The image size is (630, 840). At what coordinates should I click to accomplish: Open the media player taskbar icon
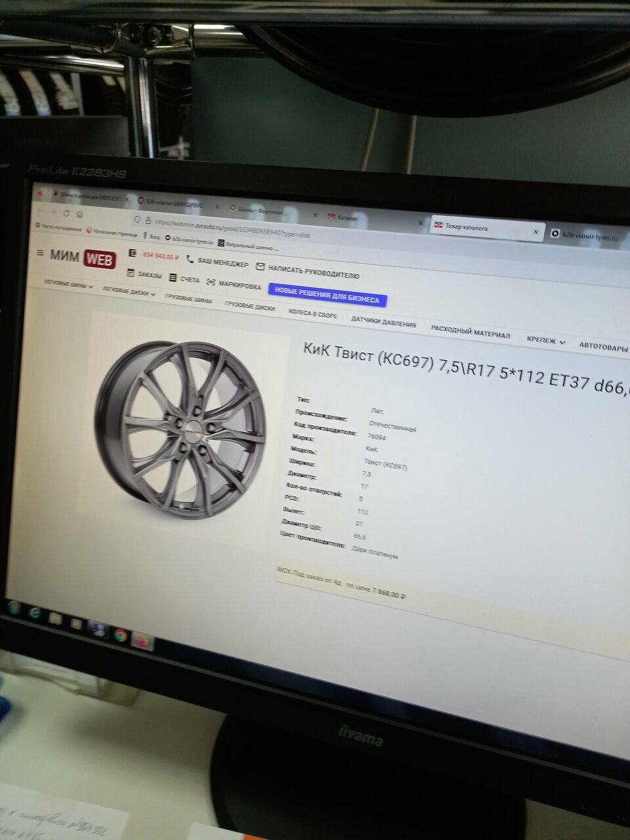tap(77, 623)
